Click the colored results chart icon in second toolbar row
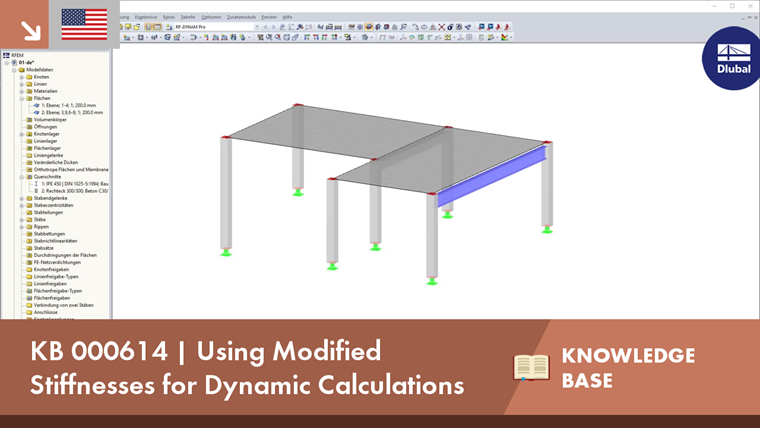Screen dimensions: 760x428 (x=505, y=37)
